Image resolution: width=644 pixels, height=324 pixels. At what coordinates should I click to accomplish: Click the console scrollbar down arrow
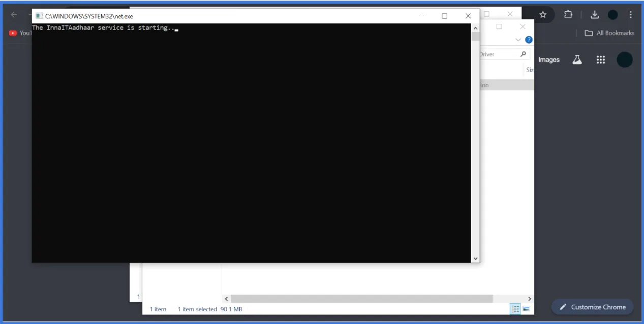pos(475,258)
